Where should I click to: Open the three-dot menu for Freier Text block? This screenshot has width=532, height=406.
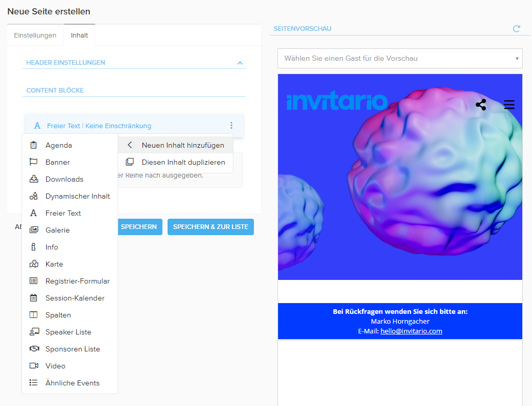pos(231,126)
